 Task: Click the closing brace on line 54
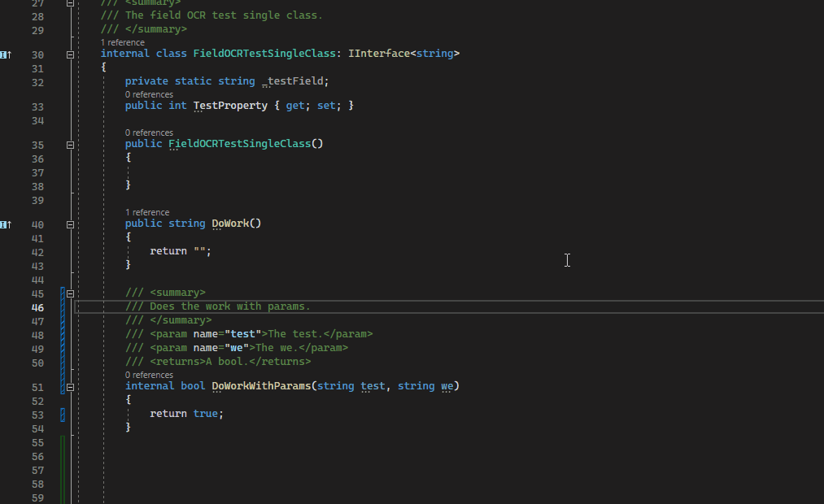(129, 428)
